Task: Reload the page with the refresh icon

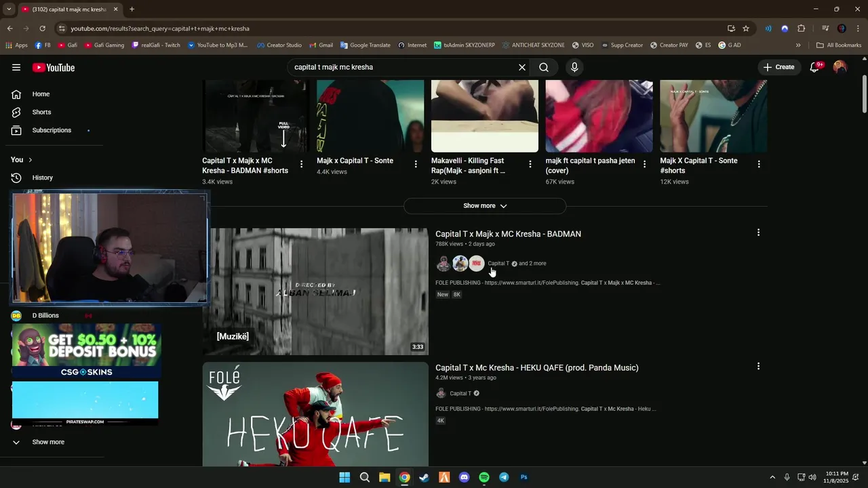Action: (42, 28)
